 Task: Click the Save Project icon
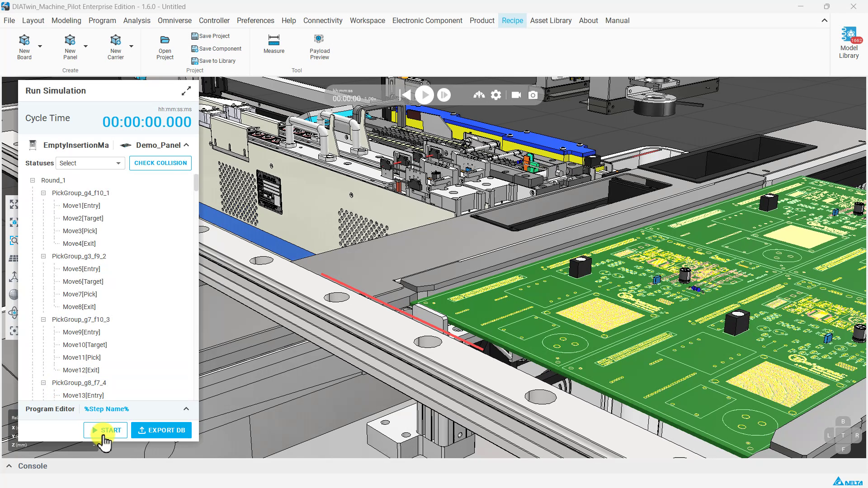(x=194, y=36)
